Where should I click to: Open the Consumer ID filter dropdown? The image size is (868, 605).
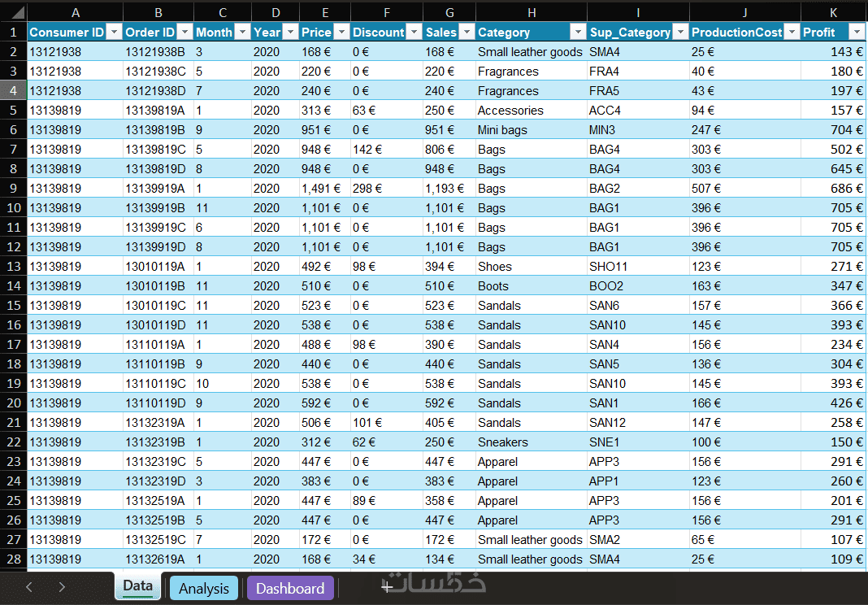pyautogui.click(x=114, y=33)
